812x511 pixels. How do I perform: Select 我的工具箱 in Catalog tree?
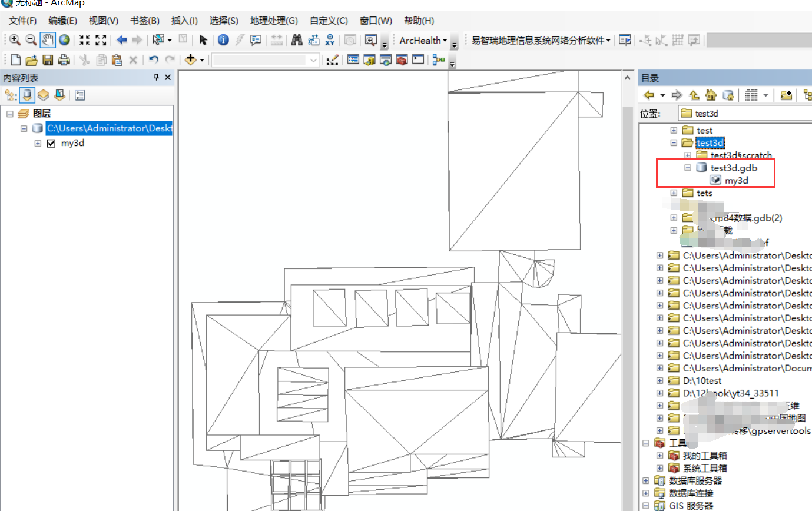coord(705,456)
